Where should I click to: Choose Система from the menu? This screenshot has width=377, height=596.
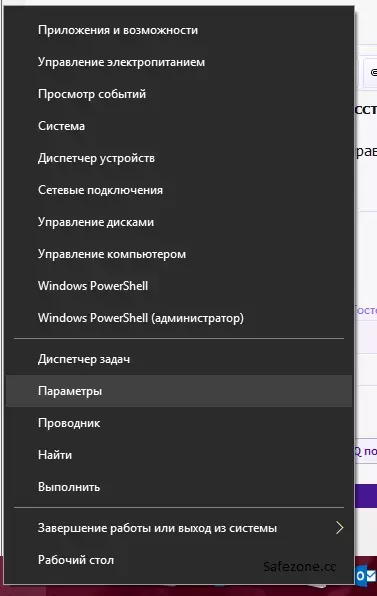click(179, 126)
